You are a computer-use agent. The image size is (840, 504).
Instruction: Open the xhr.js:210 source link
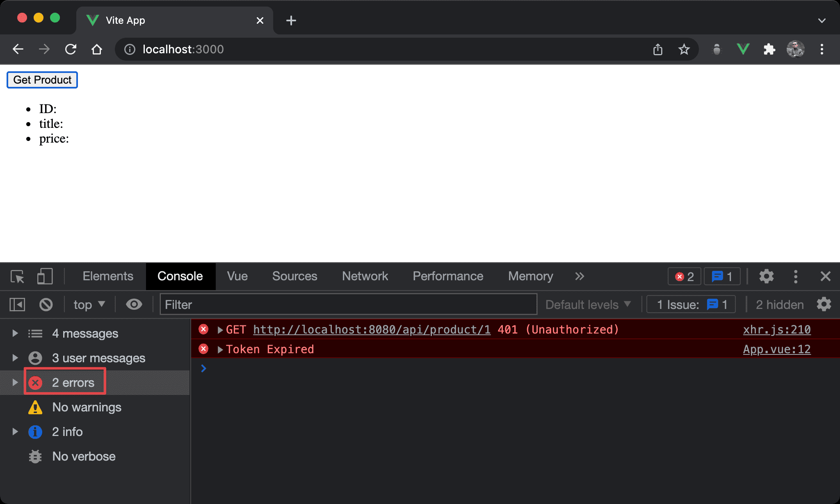pyautogui.click(x=777, y=330)
